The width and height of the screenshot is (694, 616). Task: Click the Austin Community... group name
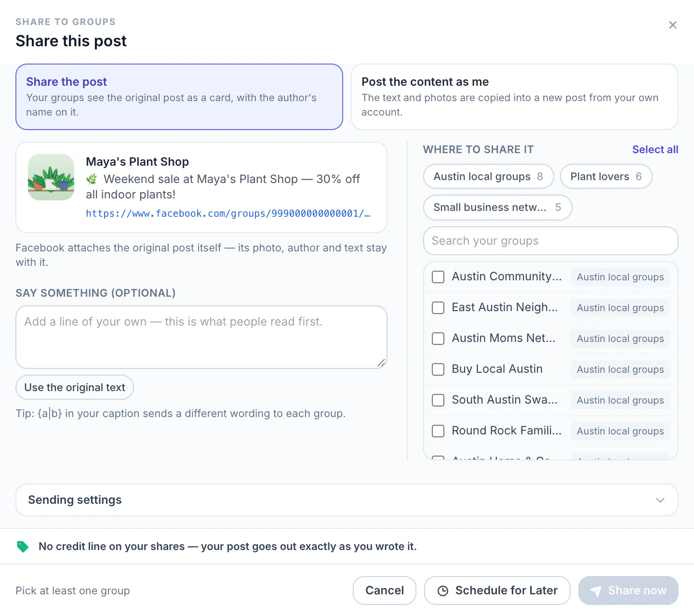pyautogui.click(x=507, y=276)
